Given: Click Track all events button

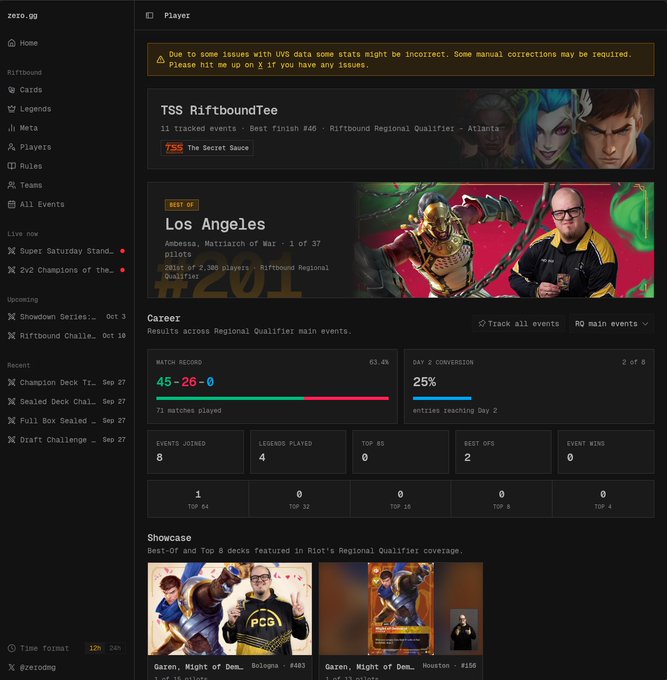Looking at the screenshot, I should pyautogui.click(x=519, y=324).
